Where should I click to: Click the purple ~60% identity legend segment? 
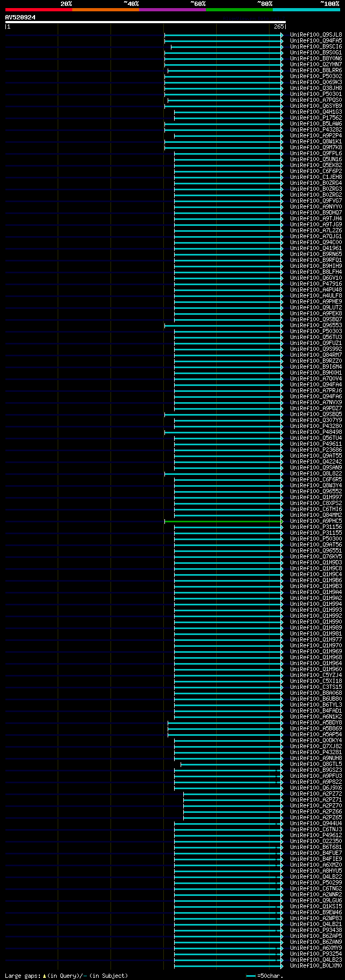click(172, 10)
